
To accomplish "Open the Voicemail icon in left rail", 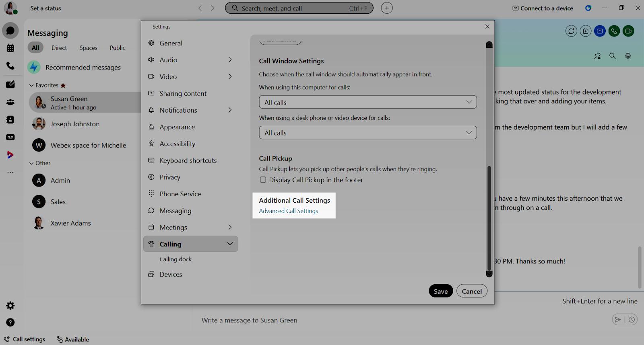I will (10, 137).
